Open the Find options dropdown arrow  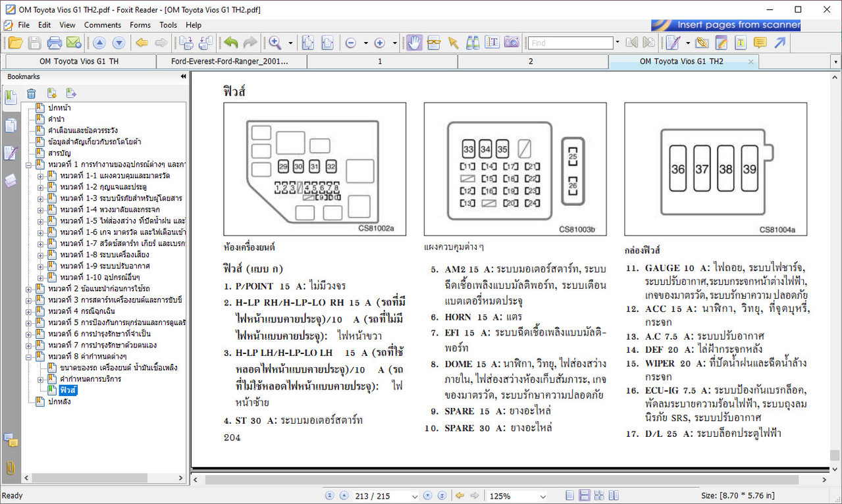(x=618, y=43)
